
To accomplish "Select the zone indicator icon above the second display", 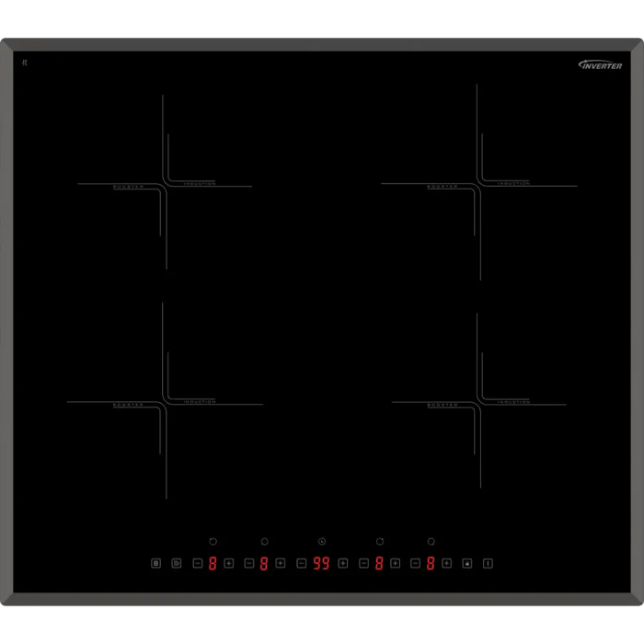I will point(264,542).
